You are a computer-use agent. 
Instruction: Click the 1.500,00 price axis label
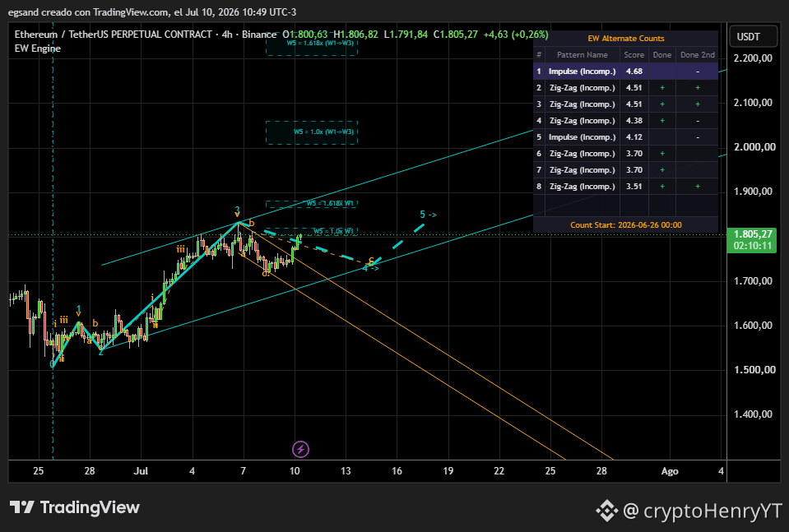coord(753,369)
